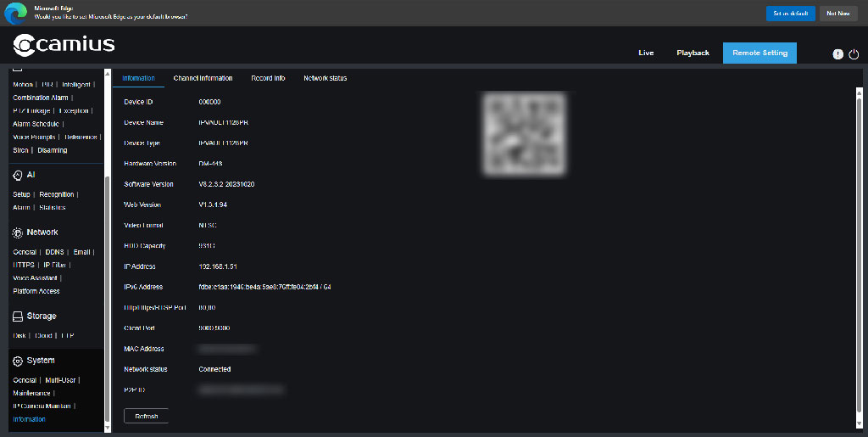Click Set as default in Edge banner
The image size is (868, 437).
[791, 14]
